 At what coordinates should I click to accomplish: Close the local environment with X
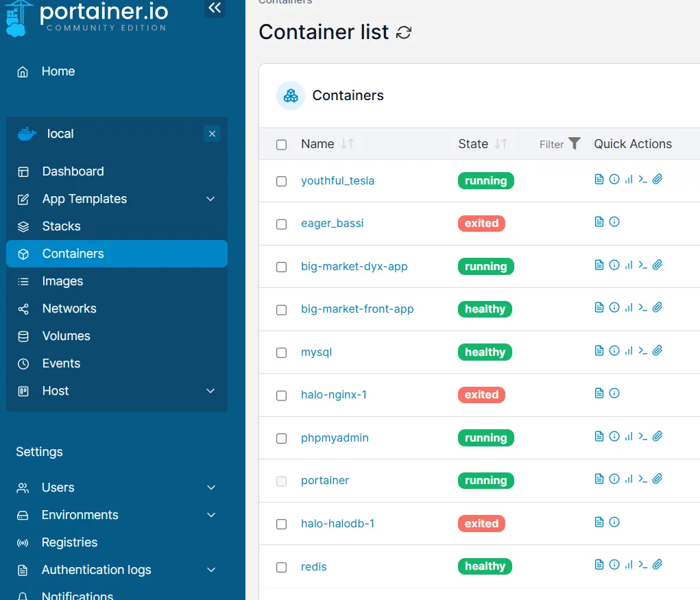coord(212,134)
